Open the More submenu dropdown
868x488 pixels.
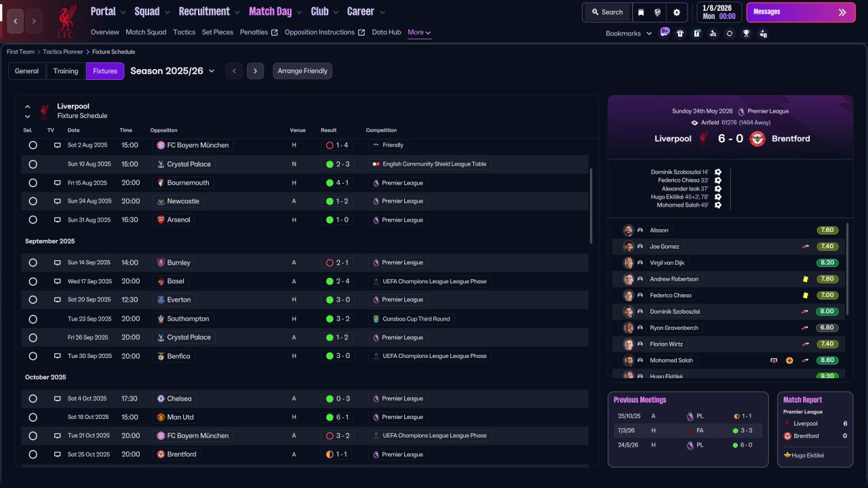419,33
